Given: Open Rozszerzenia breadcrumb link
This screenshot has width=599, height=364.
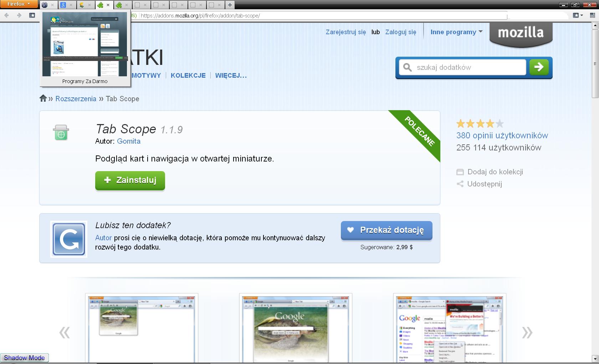Looking at the screenshot, I should click(x=76, y=99).
